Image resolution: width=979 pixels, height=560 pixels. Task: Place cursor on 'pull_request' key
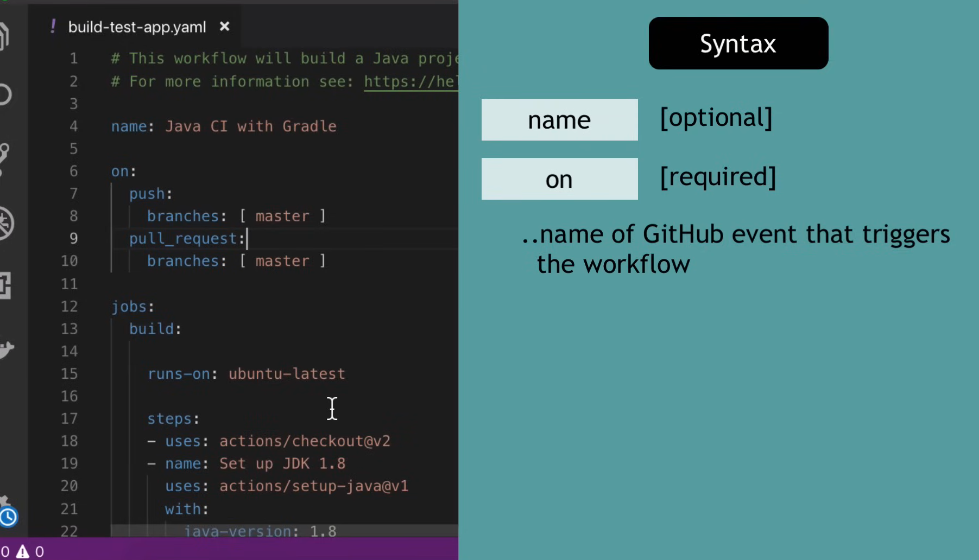point(183,239)
